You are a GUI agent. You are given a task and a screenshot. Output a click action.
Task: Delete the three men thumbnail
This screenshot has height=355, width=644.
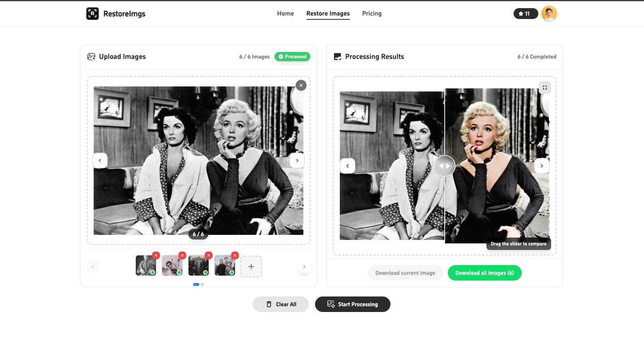(x=209, y=255)
